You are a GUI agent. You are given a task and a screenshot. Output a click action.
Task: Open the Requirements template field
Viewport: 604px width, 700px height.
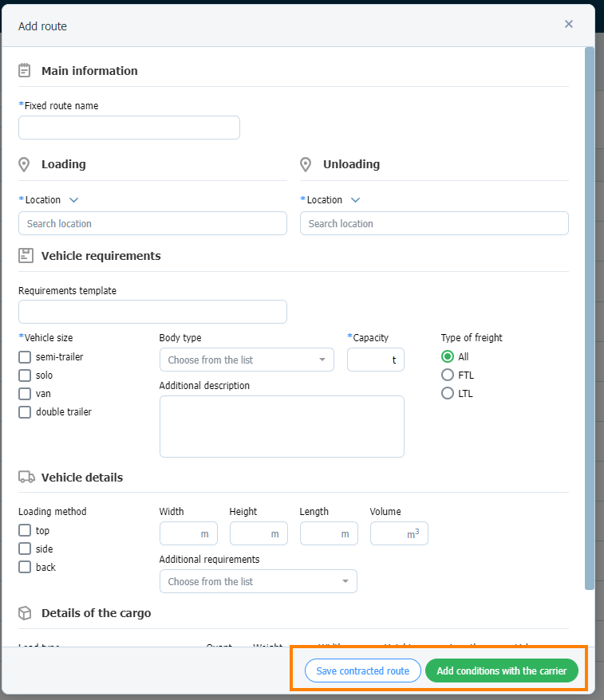[152, 312]
